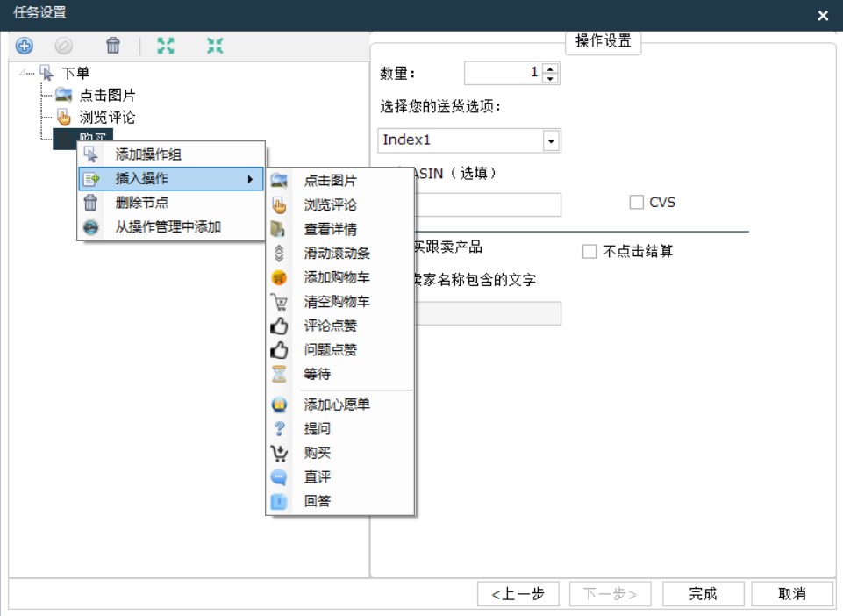Image resolution: width=843 pixels, height=616 pixels.
Task: Insert the 问题点赞 operation
Action: click(340, 350)
